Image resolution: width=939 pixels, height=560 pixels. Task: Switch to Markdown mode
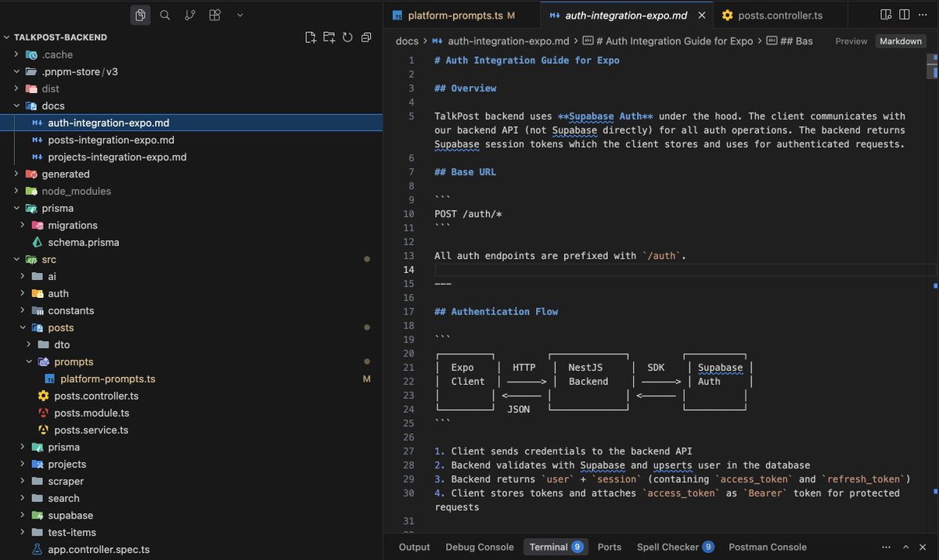pyautogui.click(x=901, y=41)
